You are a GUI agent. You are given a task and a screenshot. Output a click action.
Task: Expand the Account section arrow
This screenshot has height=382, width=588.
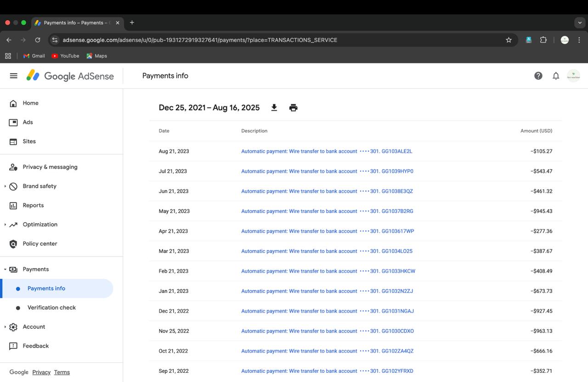[x=5, y=327]
